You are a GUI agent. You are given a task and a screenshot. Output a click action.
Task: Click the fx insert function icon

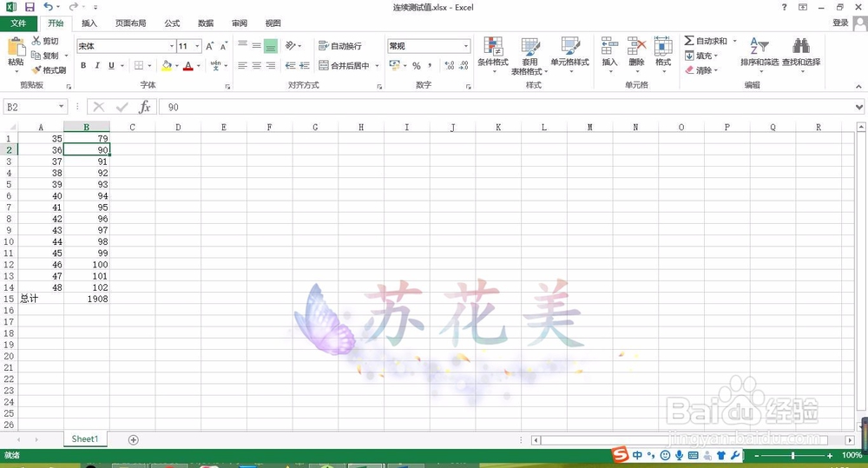click(144, 107)
